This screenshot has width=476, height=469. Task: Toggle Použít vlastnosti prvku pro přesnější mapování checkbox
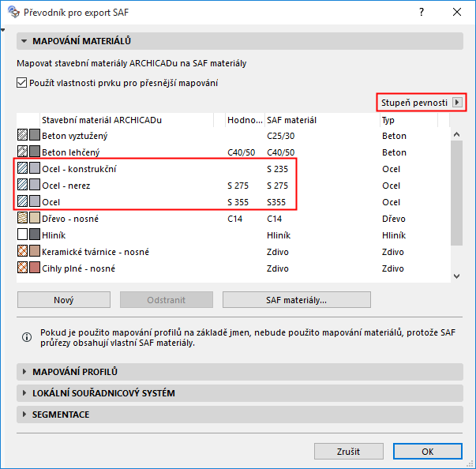(x=21, y=83)
